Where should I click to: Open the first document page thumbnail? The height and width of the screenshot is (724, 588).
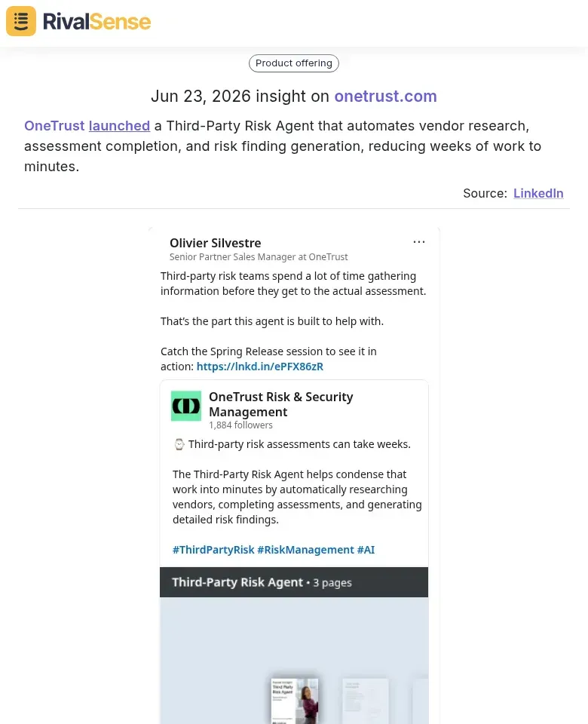[x=295, y=701]
